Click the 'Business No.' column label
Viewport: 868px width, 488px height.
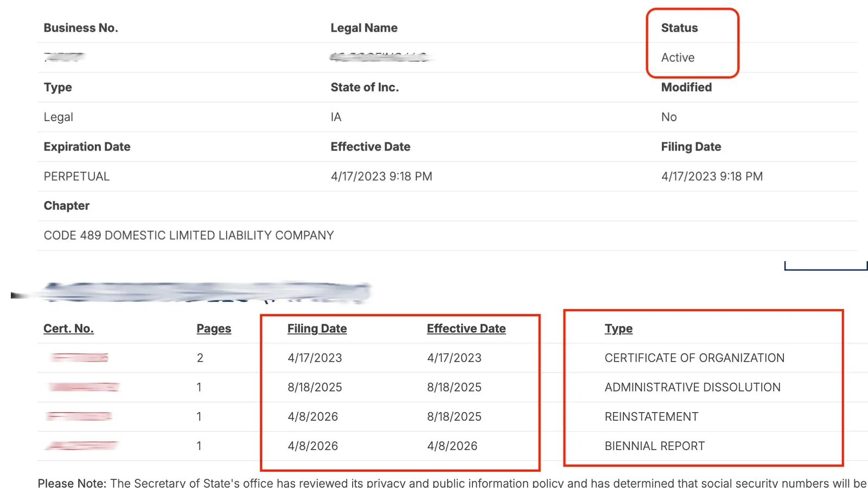click(x=81, y=28)
